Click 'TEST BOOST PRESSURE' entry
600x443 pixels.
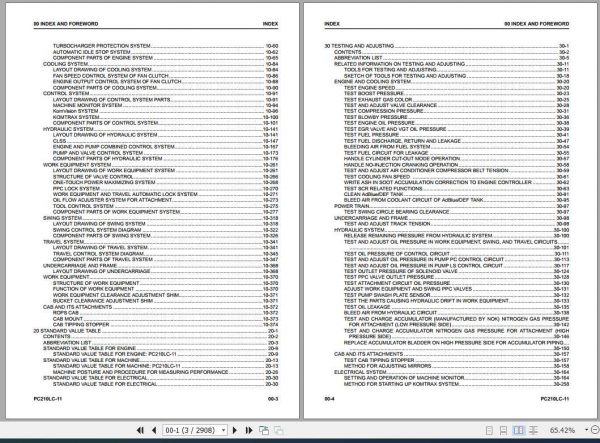(x=374, y=93)
